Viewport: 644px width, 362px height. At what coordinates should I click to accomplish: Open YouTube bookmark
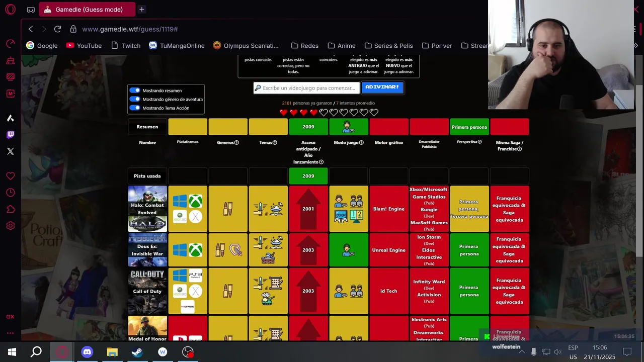tap(84, 46)
